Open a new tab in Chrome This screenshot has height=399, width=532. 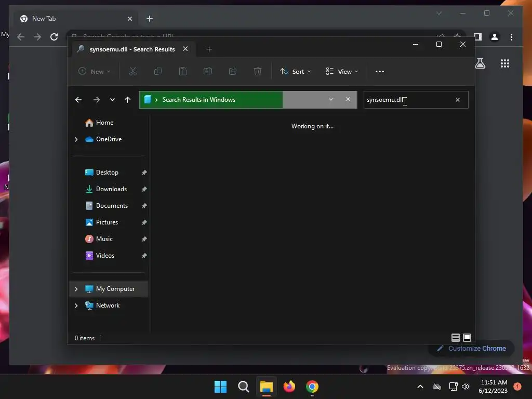(150, 19)
